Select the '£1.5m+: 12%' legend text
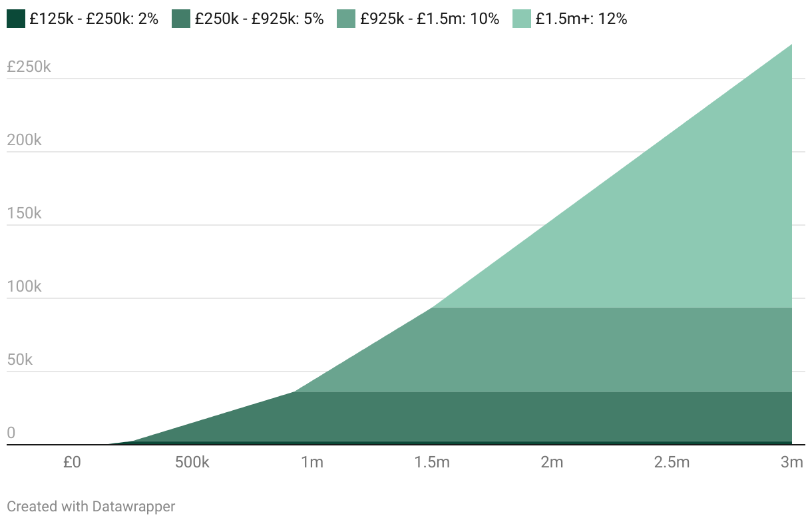812x522 pixels. pyautogui.click(x=581, y=19)
